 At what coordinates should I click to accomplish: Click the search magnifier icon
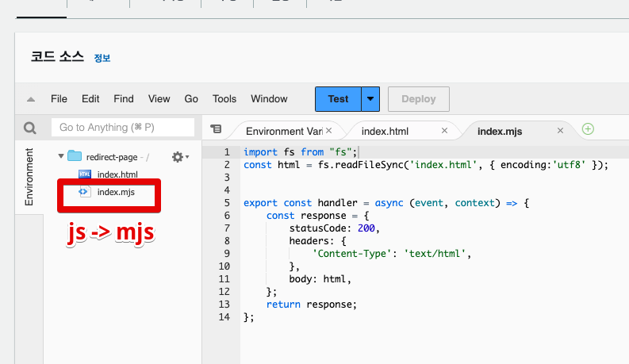[x=30, y=128]
